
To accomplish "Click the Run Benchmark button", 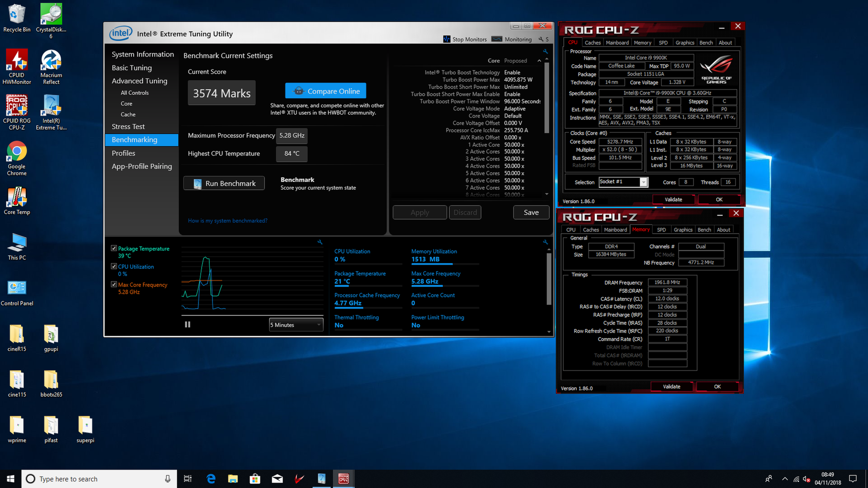I will 224,183.
